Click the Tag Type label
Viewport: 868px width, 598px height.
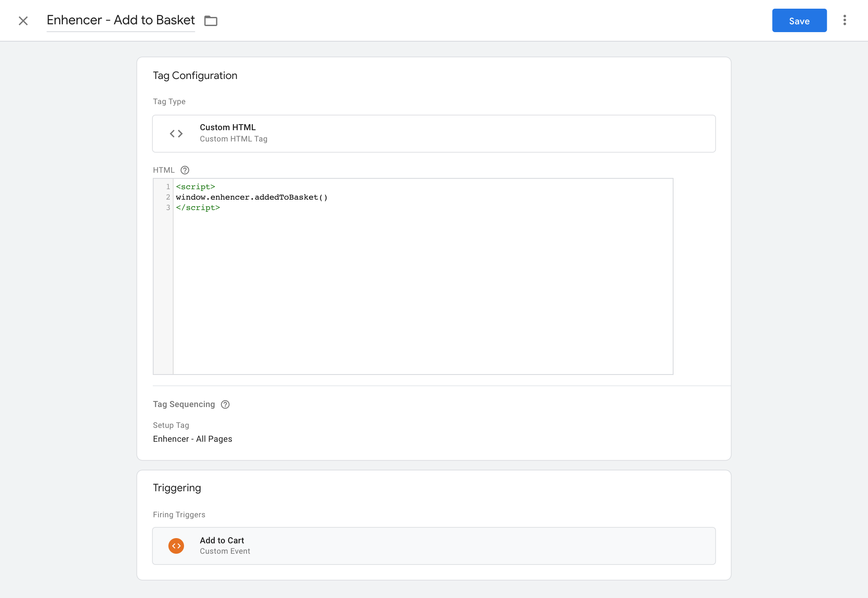point(169,102)
